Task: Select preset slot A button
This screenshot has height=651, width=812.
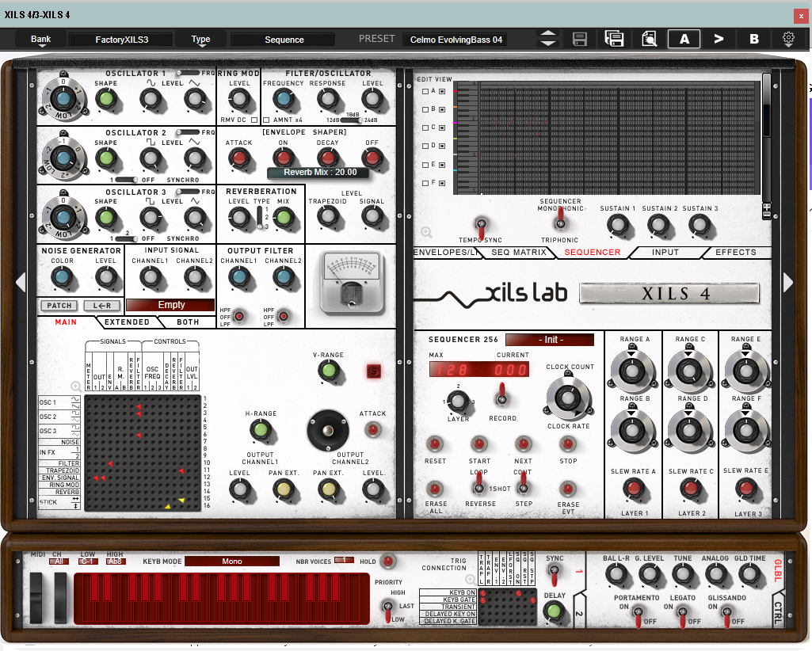Action: coord(684,39)
